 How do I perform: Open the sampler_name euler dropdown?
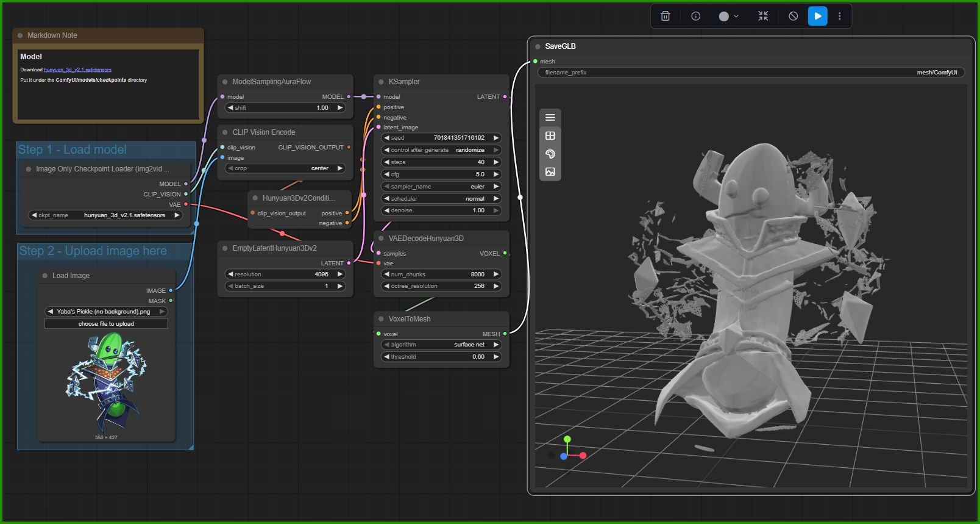(441, 187)
